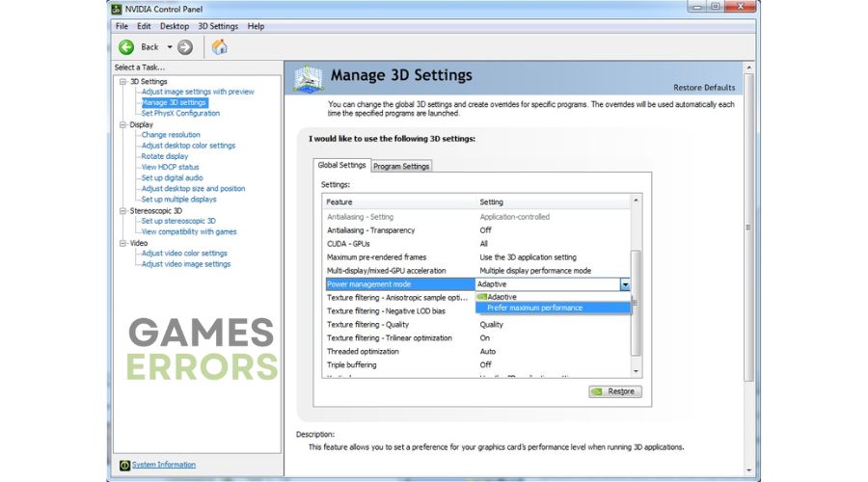The image size is (868, 482).
Task: Click the Setting column header
Action: pyautogui.click(x=553, y=202)
